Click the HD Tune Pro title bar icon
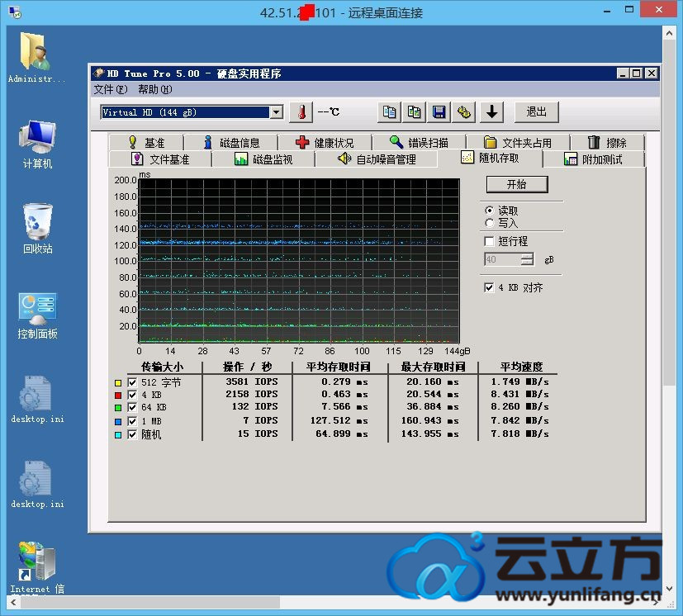The width and height of the screenshot is (683, 616). tap(99, 73)
